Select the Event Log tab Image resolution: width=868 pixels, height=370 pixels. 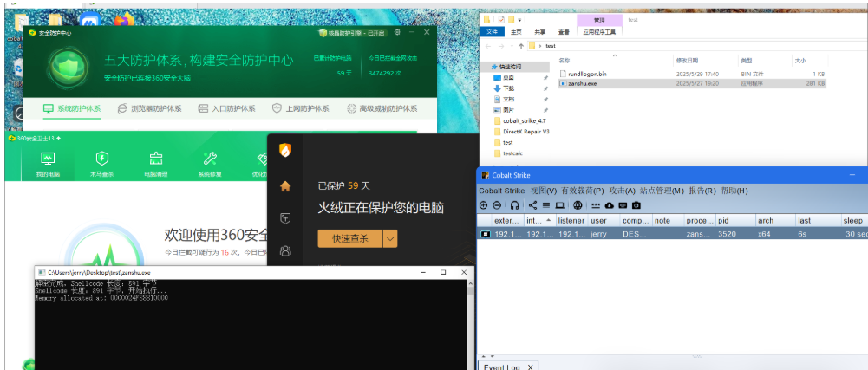point(507,367)
